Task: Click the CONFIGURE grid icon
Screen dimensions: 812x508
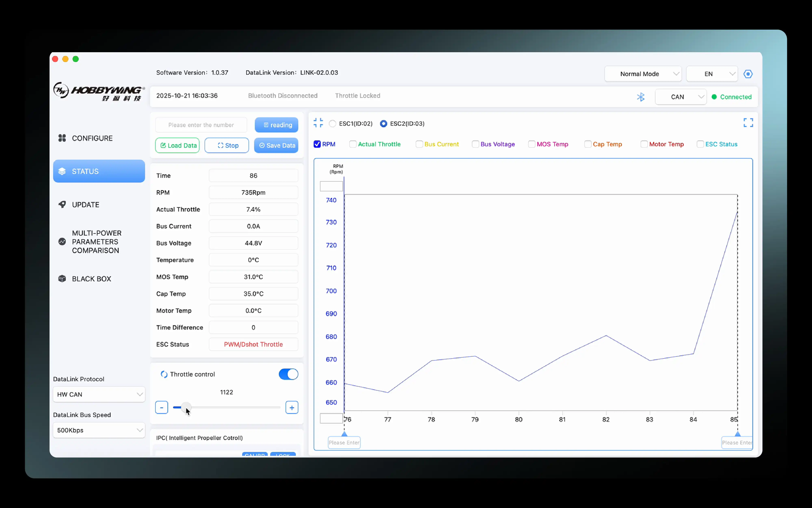Action: click(62, 138)
